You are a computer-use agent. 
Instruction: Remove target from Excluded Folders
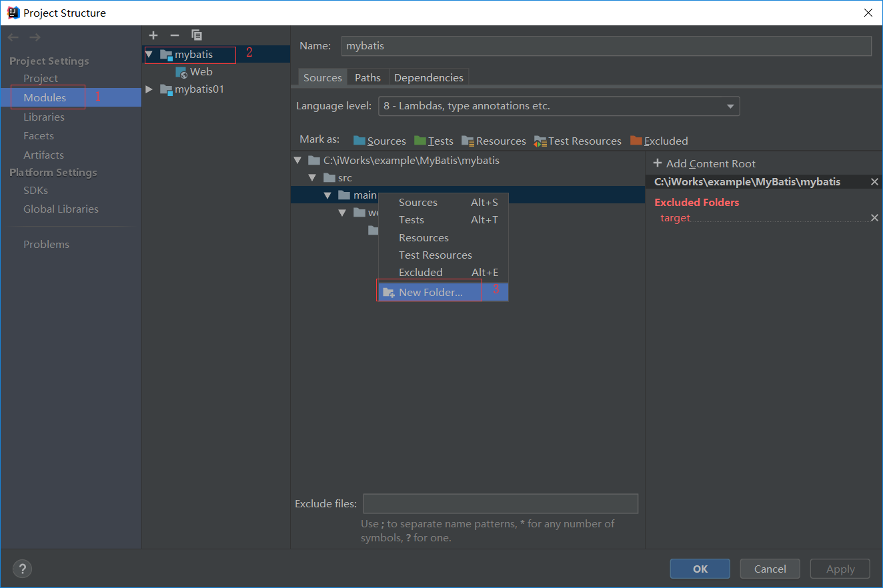874,218
